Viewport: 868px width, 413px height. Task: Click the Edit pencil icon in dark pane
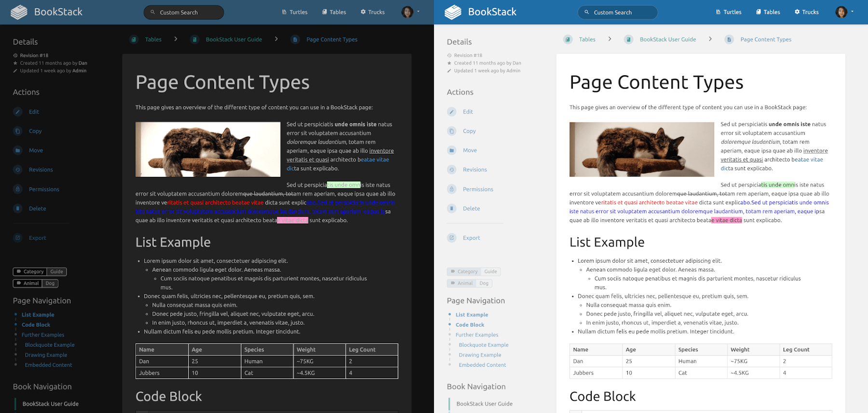coord(18,112)
